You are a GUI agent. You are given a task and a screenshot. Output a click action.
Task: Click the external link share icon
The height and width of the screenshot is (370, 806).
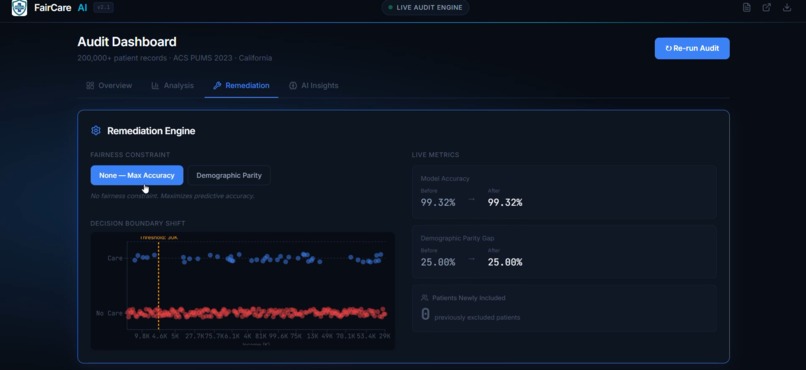pyautogui.click(x=766, y=8)
